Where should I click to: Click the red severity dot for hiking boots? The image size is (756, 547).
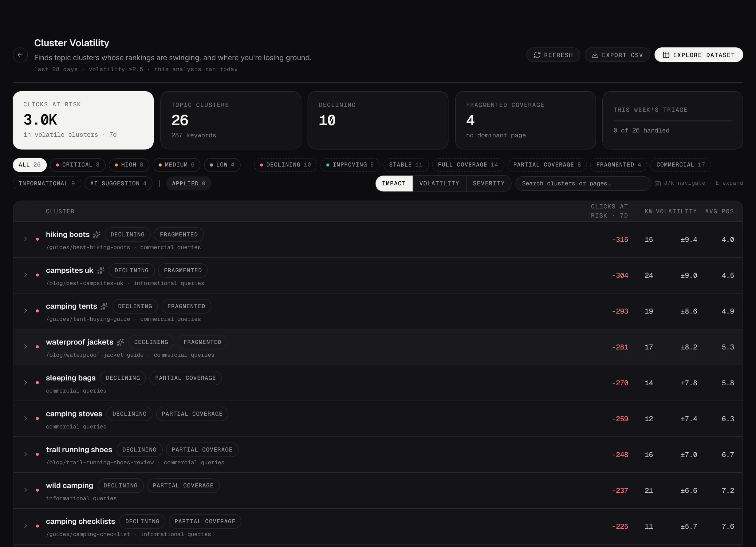(x=37, y=239)
